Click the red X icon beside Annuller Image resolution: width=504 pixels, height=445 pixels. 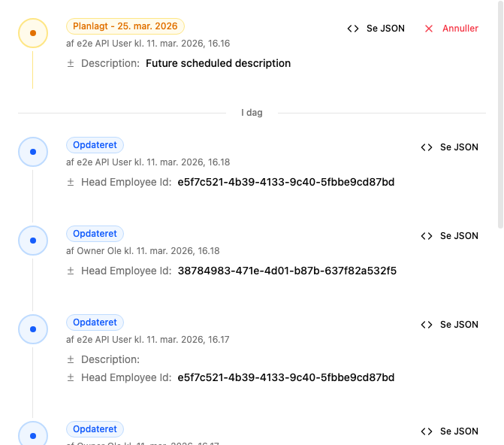tap(429, 29)
